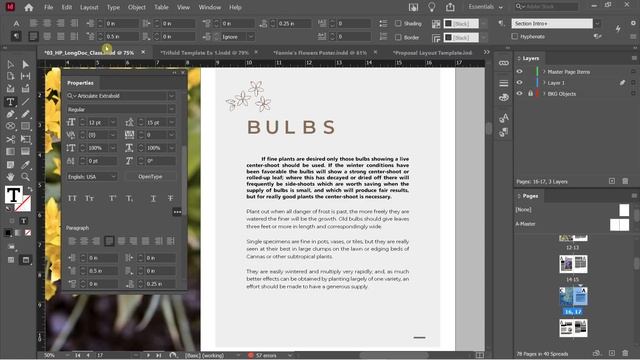Select the Hand tool

pyautogui.click(x=11, y=177)
